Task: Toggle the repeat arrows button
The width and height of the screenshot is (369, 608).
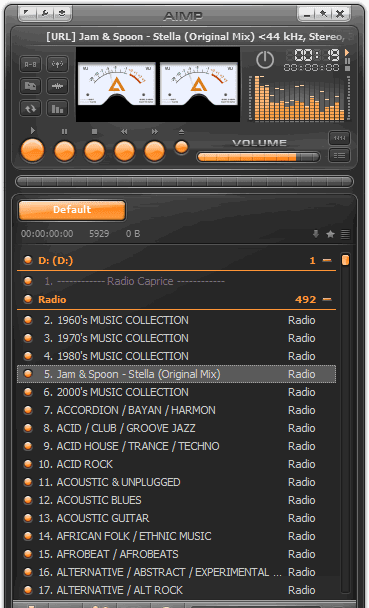Action: pyautogui.click(x=30, y=108)
